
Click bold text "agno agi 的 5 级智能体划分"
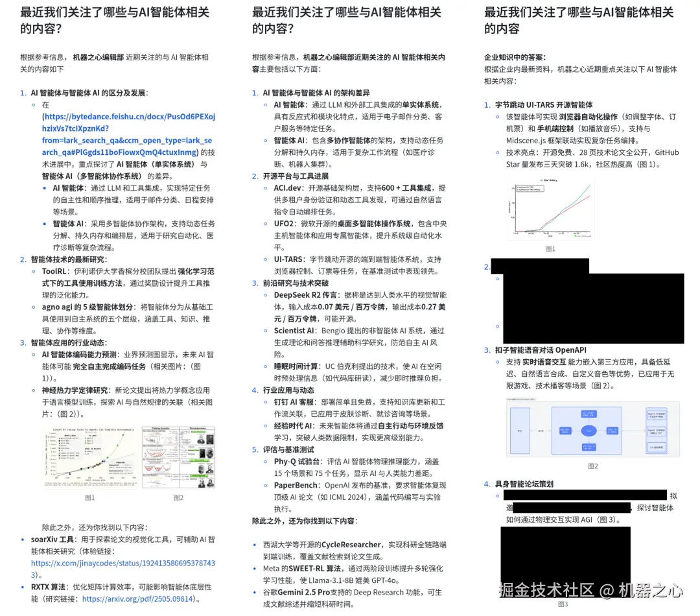(87, 307)
